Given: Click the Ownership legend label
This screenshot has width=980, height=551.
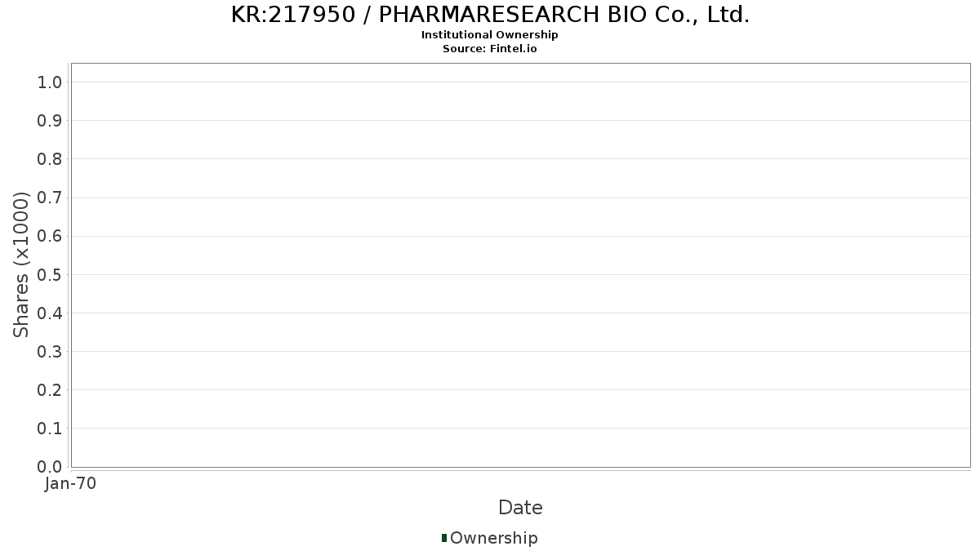Looking at the screenshot, I should [493, 538].
